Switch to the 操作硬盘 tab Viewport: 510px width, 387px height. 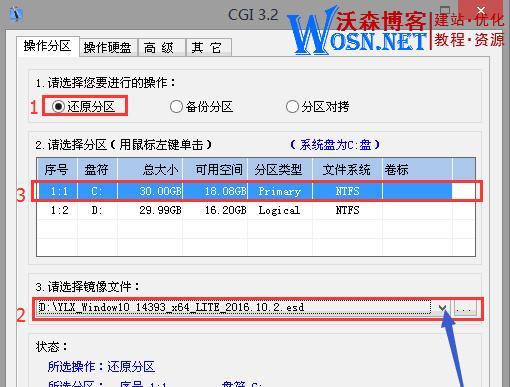[108, 48]
